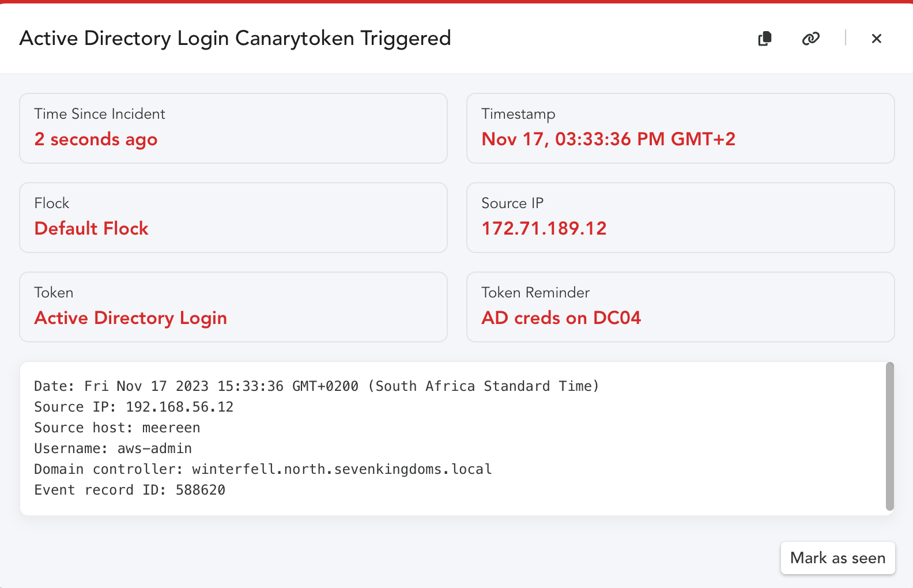Screen dimensions: 913x588
Task: Click Source IP 172.71.189.12
Action: point(544,228)
